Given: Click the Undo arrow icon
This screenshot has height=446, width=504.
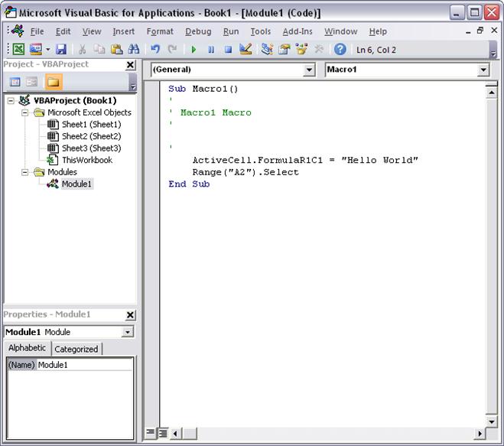Looking at the screenshot, I should 155,49.
